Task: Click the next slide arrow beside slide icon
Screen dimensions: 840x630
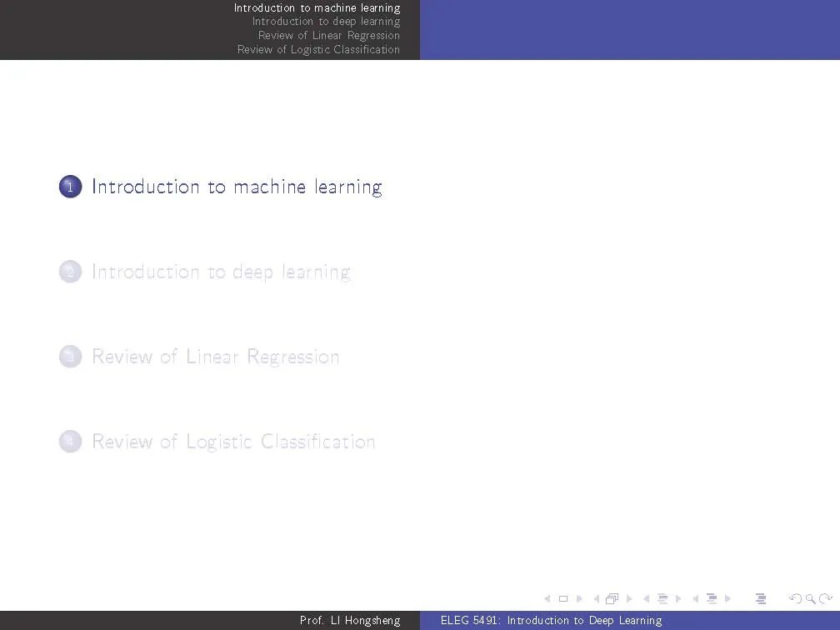Action: point(579,598)
